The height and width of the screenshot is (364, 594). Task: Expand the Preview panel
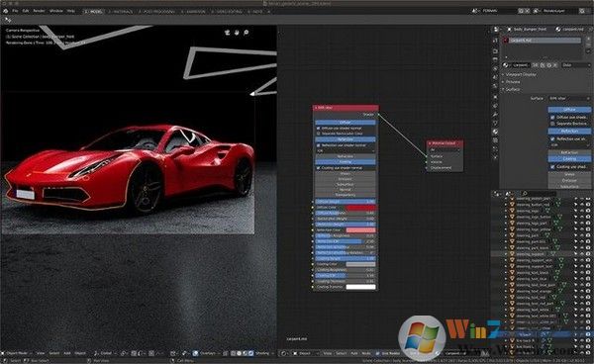coord(512,82)
